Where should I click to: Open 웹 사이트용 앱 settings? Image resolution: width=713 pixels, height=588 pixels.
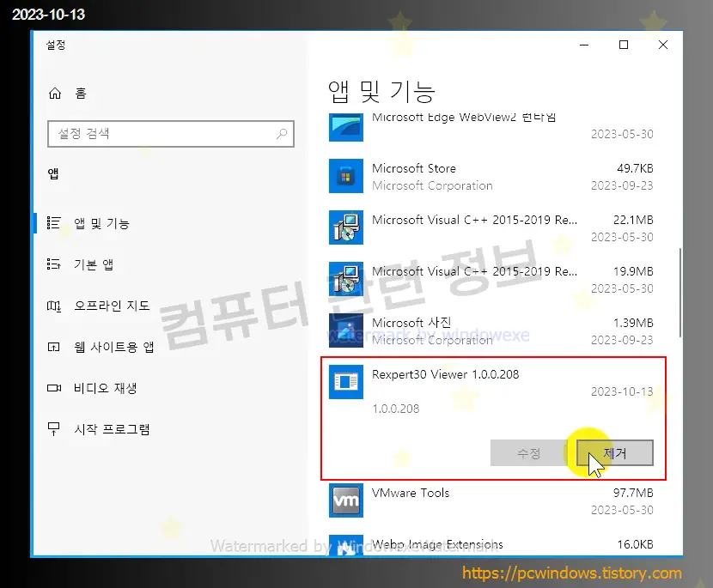coord(113,347)
